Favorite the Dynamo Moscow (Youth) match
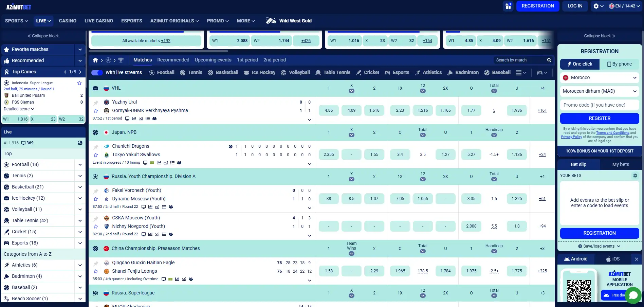 pos(96,199)
